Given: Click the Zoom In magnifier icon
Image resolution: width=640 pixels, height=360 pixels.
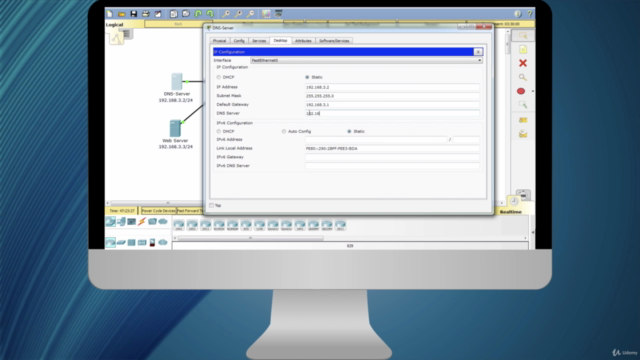Looking at the screenshot, I should click(226, 14).
